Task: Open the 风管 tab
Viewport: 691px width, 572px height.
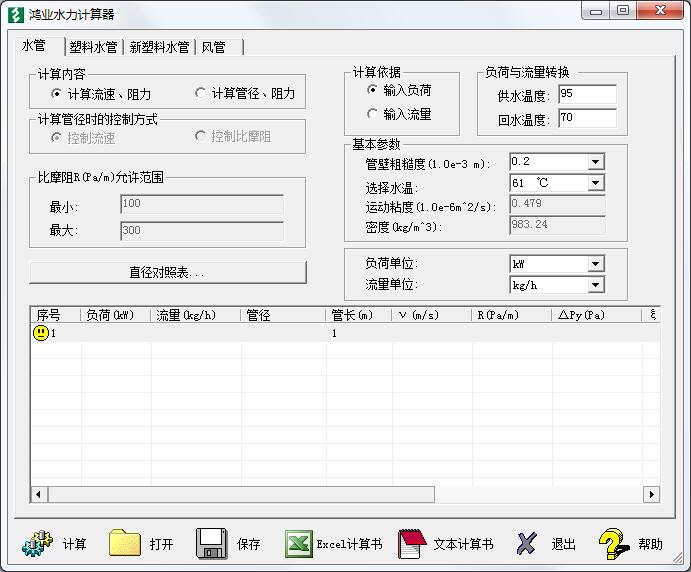Action: [219, 47]
